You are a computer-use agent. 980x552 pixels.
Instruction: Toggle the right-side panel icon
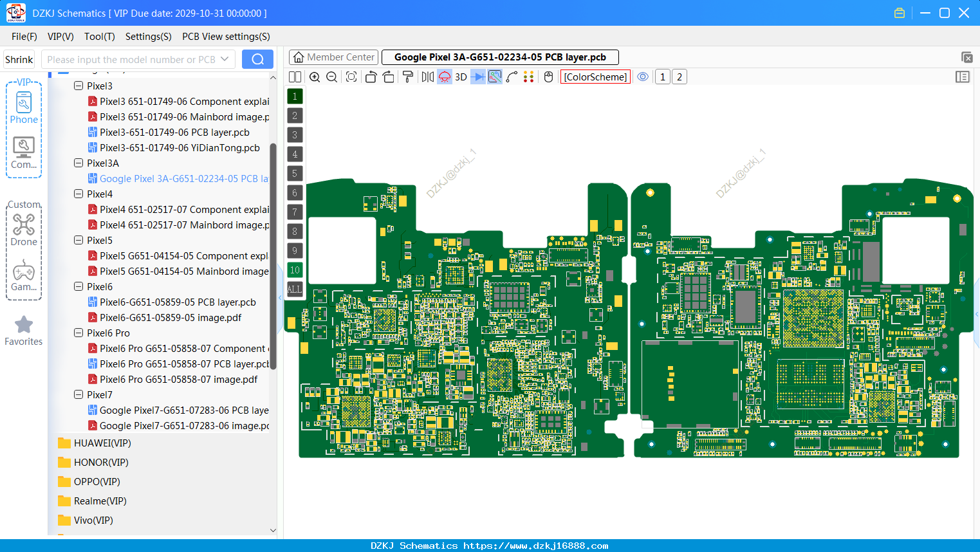pos(963,77)
